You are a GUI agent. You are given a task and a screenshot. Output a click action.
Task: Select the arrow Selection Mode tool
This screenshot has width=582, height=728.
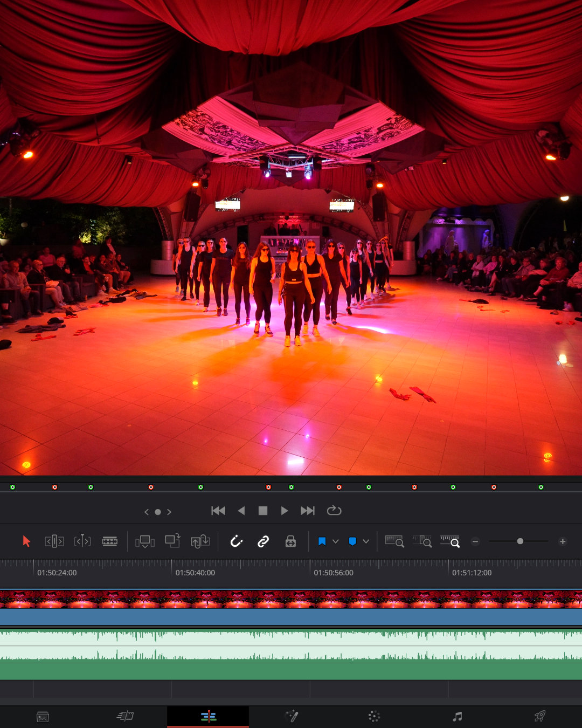pyautogui.click(x=26, y=541)
